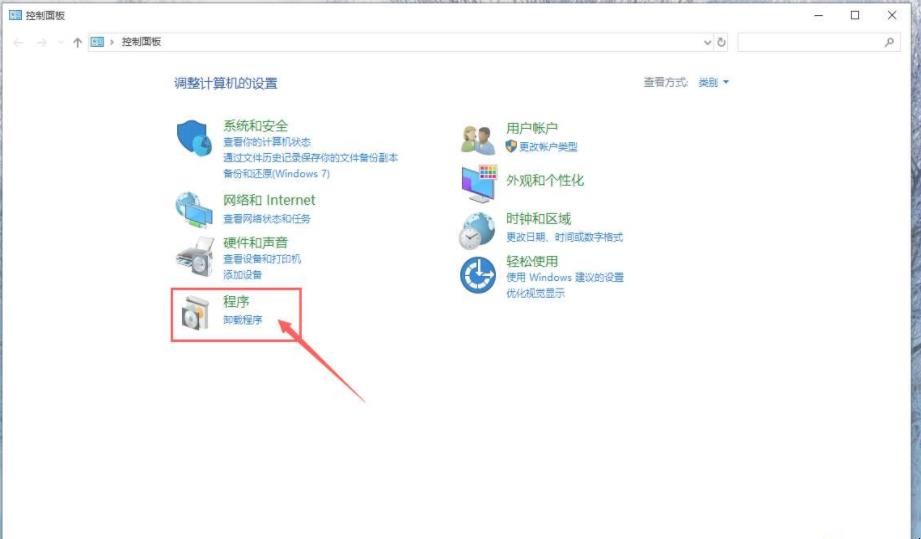Click the 外观和个性化 monitor icon

(479, 184)
